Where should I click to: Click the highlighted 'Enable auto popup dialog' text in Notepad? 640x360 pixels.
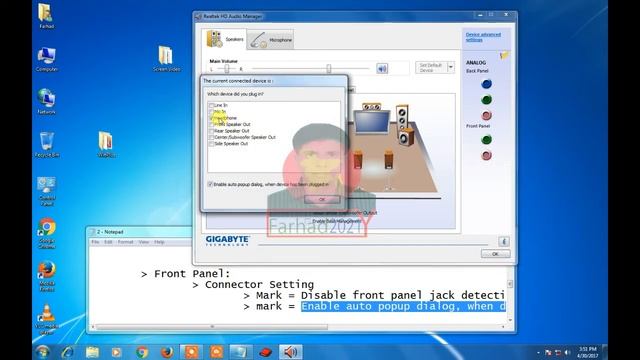403,306
